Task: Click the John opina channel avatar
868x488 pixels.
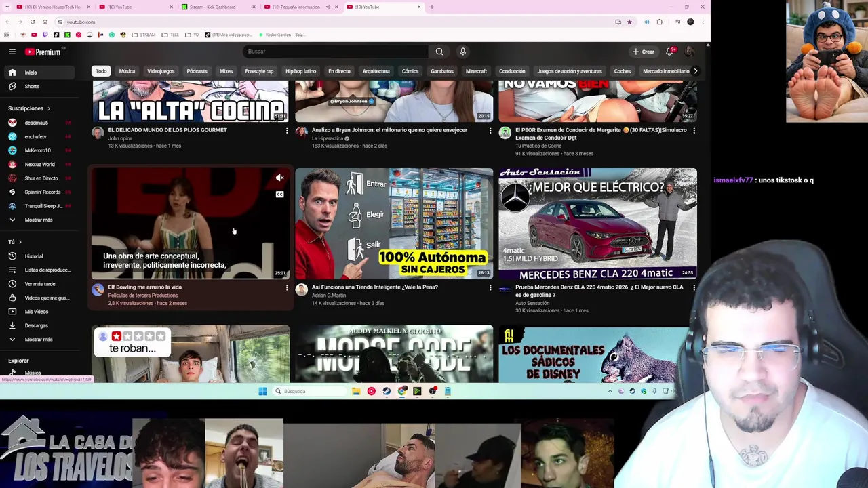Action: (98, 133)
